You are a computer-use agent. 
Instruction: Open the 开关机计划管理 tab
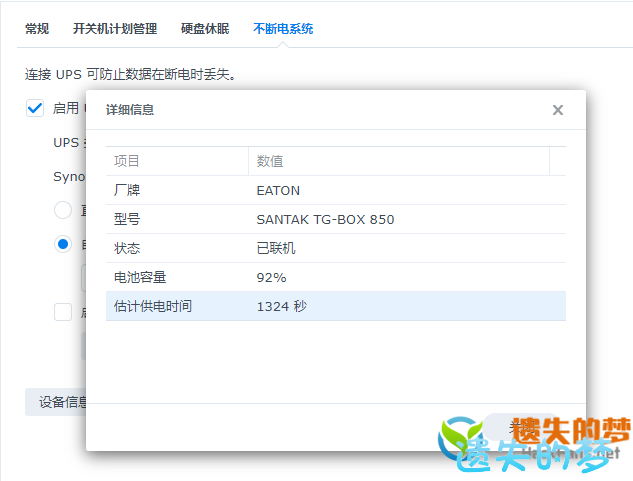[115, 29]
